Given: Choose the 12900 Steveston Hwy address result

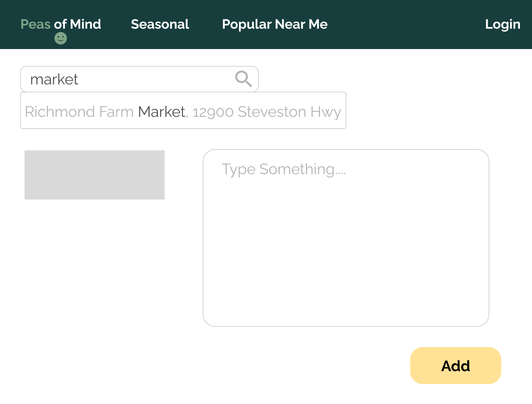Looking at the screenshot, I should pos(266,112).
